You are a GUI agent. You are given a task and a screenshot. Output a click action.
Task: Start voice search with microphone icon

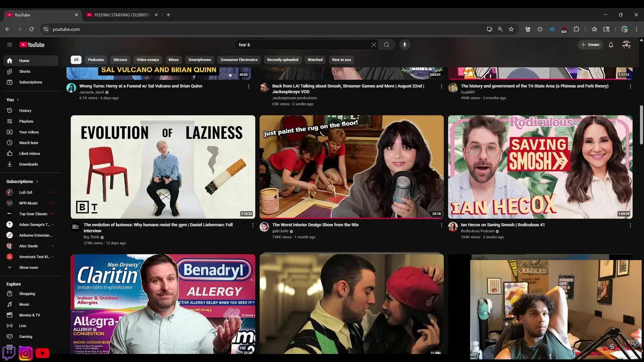405,45
